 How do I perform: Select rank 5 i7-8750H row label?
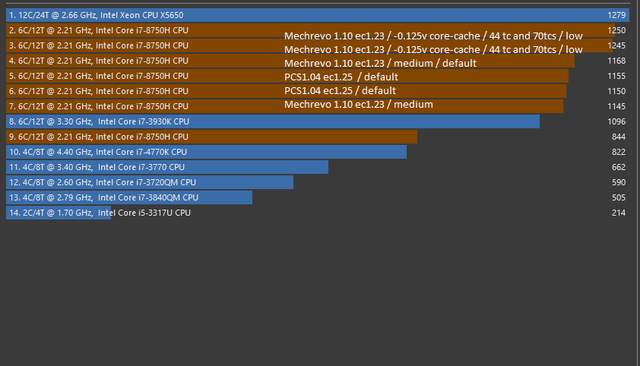(x=99, y=76)
